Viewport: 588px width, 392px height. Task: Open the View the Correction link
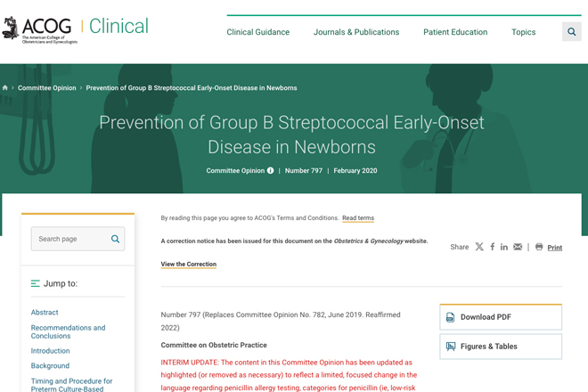pos(189,264)
